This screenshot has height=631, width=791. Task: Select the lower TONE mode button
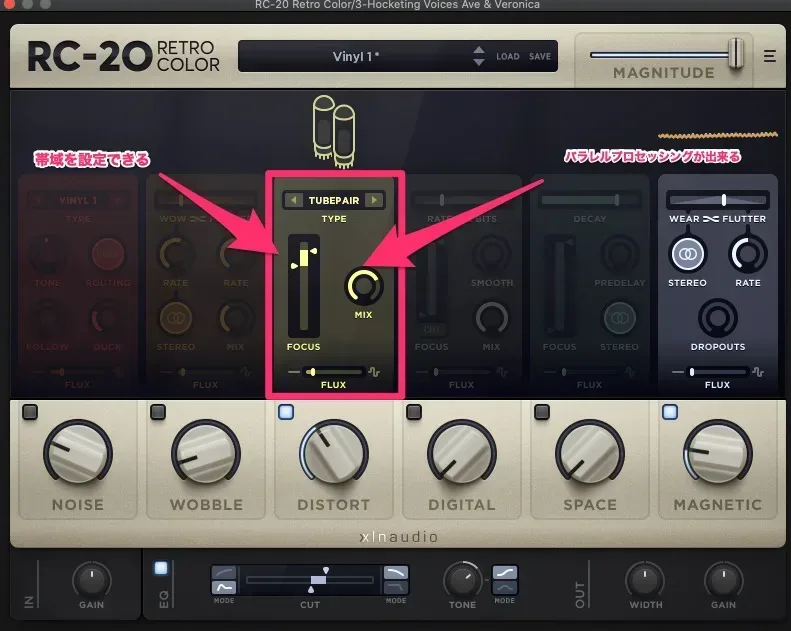click(504, 587)
